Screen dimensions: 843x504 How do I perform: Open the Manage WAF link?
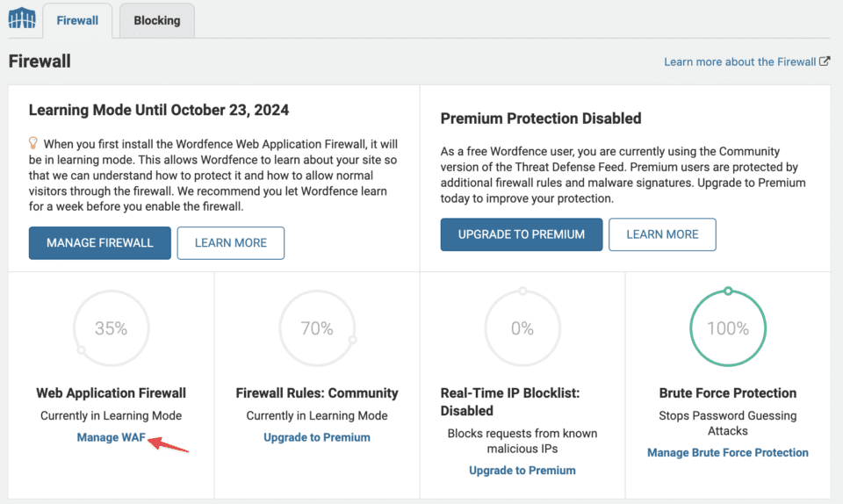pyautogui.click(x=111, y=437)
